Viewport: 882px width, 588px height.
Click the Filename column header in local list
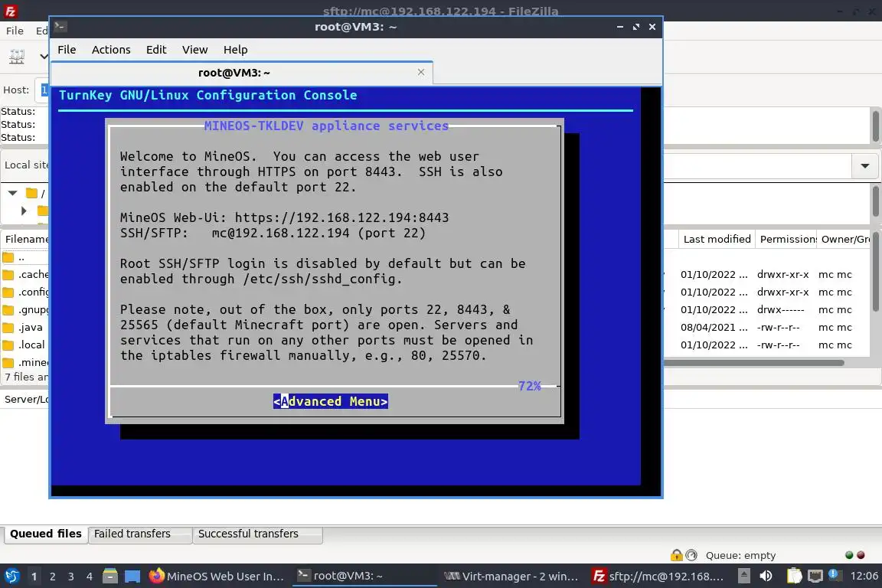[26, 239]
